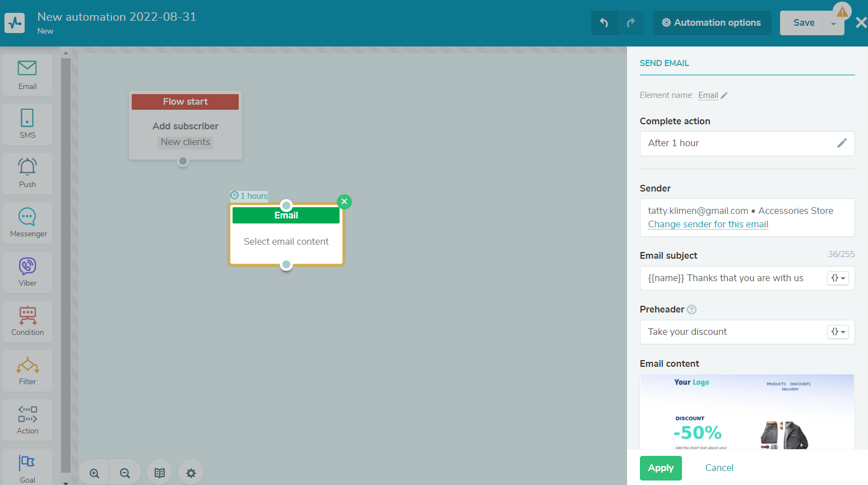Image resolution: width=868 pixels, height=485 pixels.
Task: Add a Condition block from sidebar
Action: (27, 321)
